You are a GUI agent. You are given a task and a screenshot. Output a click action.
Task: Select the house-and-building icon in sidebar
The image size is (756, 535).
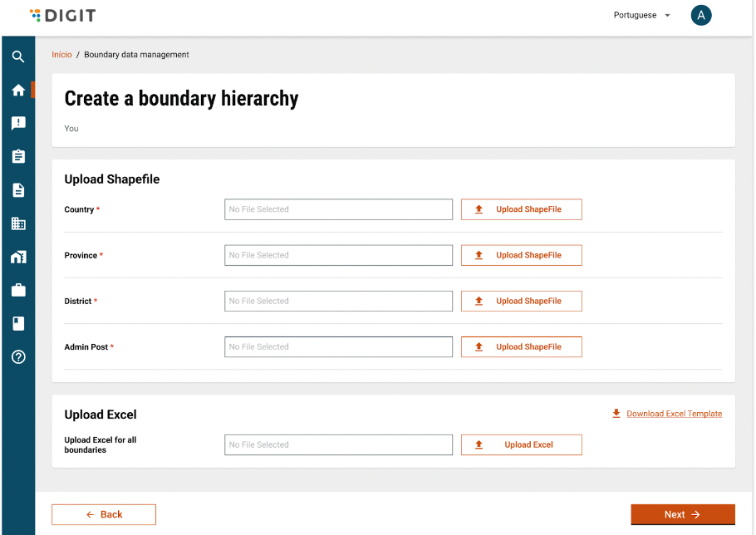(18, 257)
